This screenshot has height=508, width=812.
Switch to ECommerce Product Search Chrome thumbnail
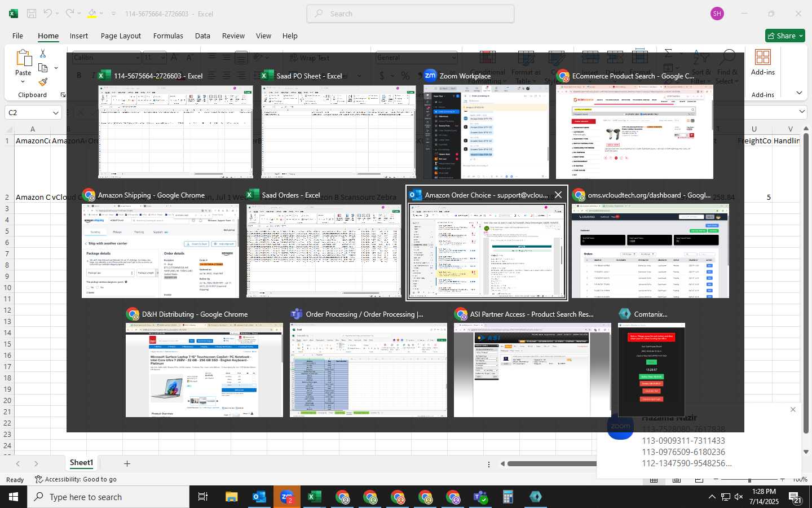point(634,132)
